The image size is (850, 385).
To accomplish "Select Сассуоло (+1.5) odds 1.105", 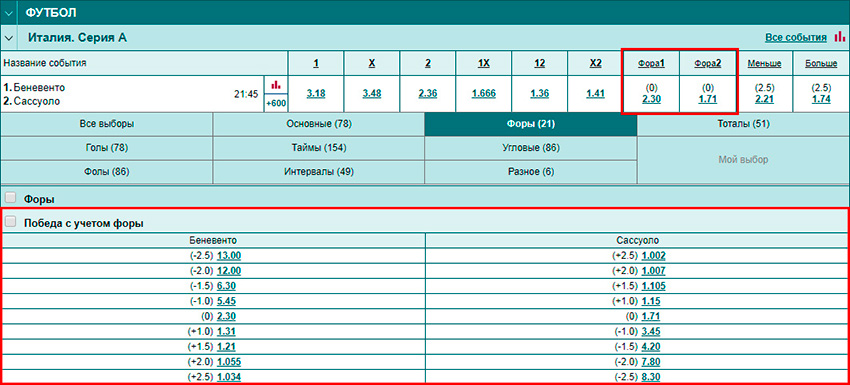I will pos(653,286).
